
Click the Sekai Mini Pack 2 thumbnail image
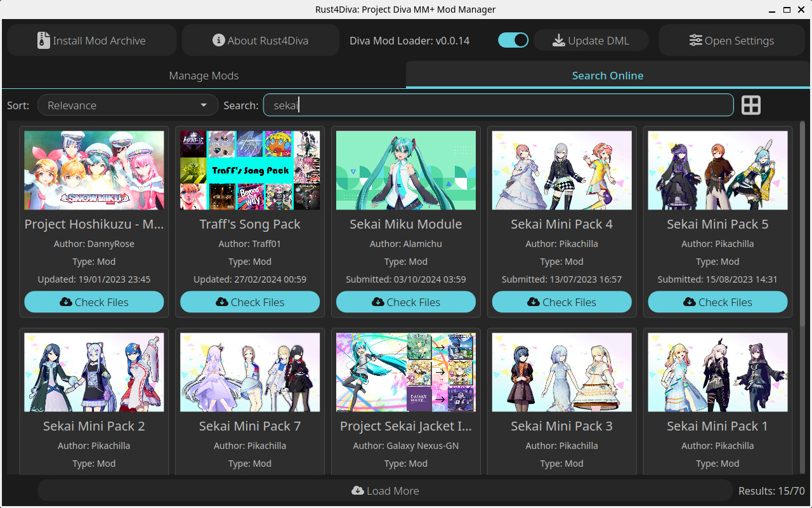(x=94, y=372)
